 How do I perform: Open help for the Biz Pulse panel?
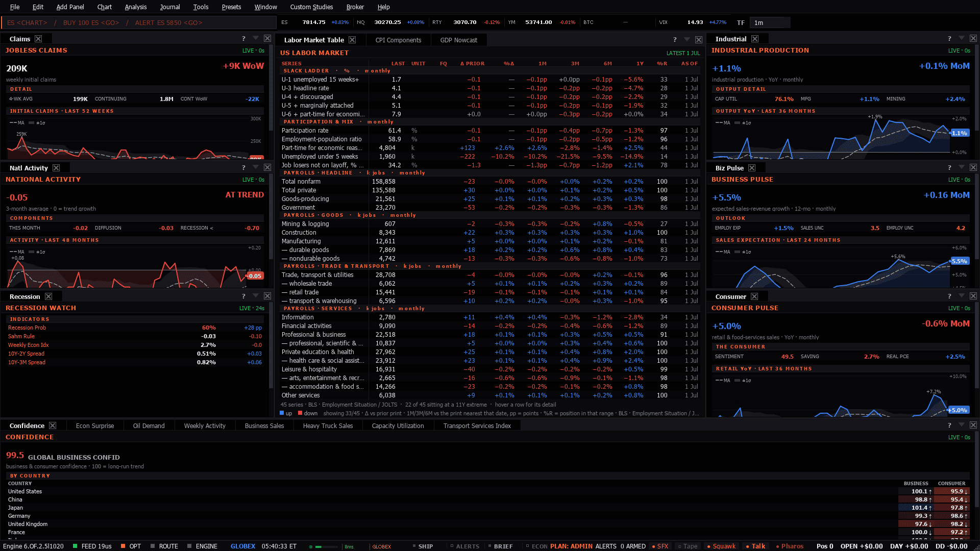click(949, 168)
